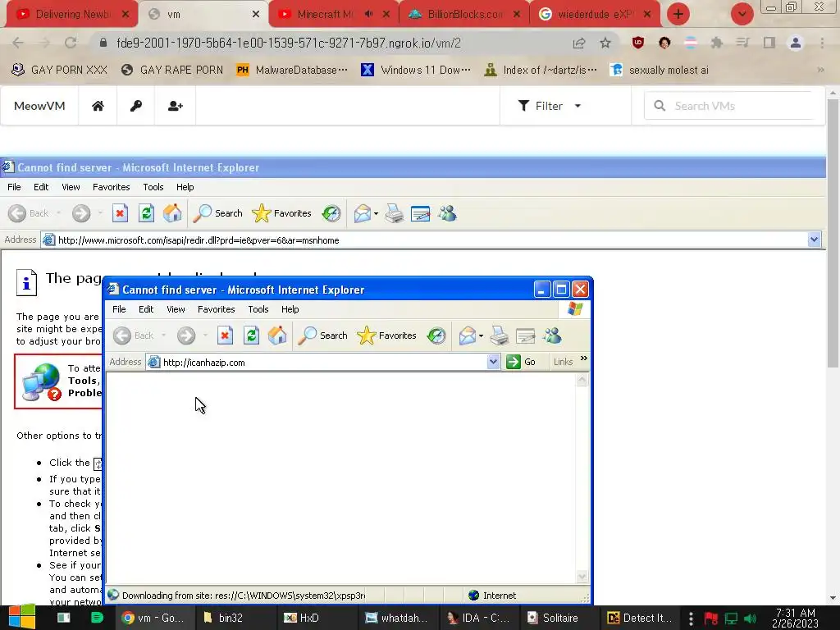
Task: Expand address dropdown in background IE window
Action: (815, 240)
